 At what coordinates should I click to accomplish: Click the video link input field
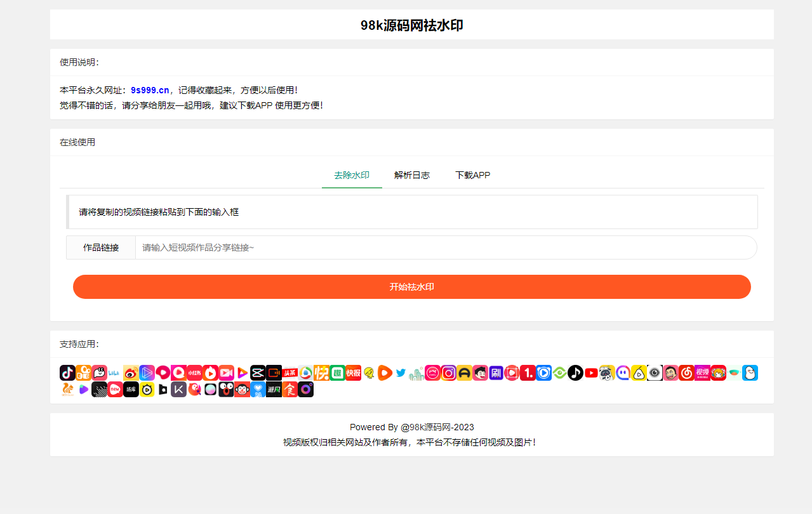[x=444, y=247]
